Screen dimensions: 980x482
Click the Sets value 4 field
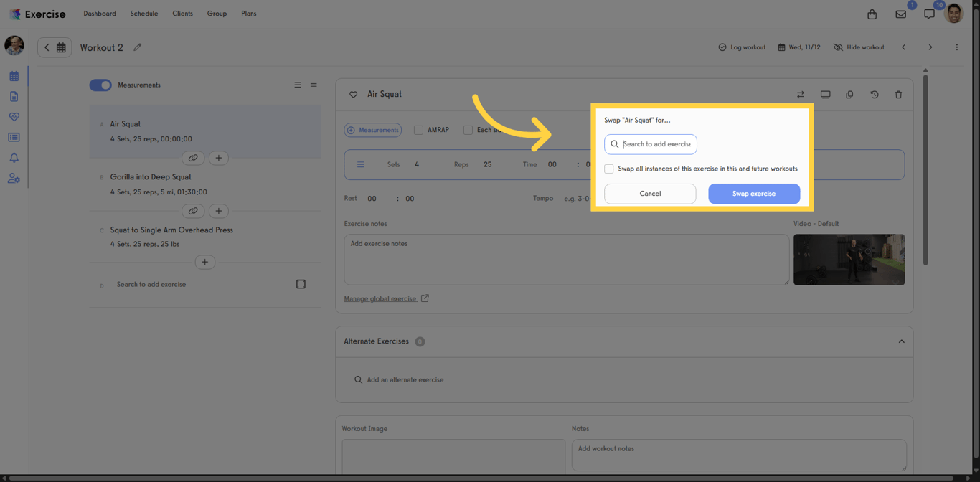417,164
